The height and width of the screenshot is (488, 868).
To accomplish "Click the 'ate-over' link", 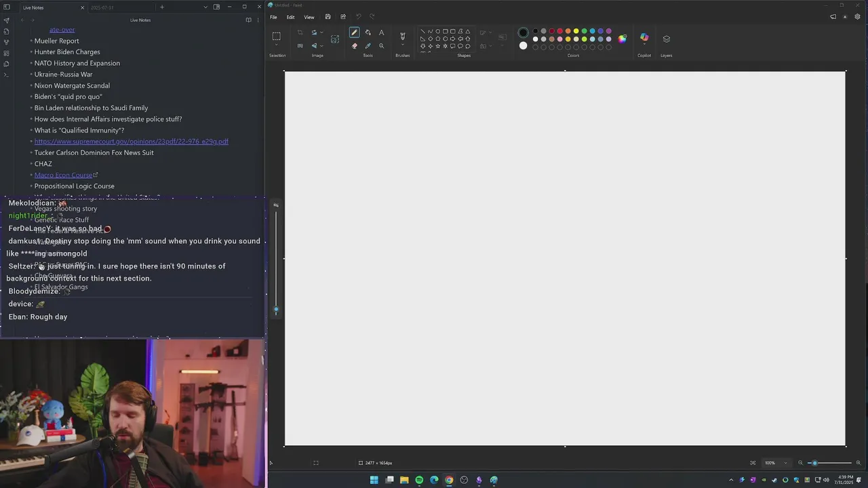I will coord(62,29).
